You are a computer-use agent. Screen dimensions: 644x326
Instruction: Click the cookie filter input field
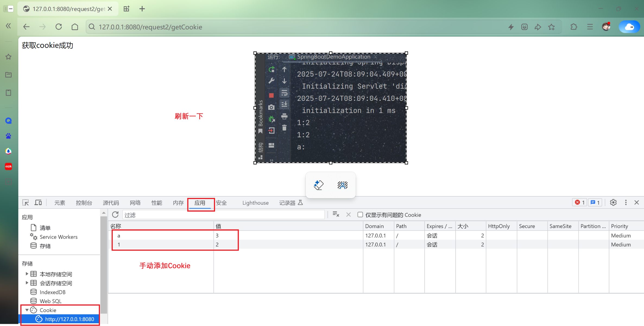pos(223,215)
